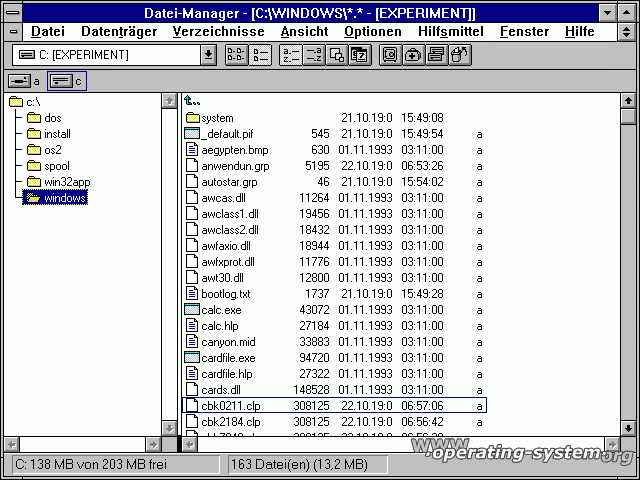Select the win32app folder in tree
Viewport: 640px width, 480px height.
click(x=59, y=182)
